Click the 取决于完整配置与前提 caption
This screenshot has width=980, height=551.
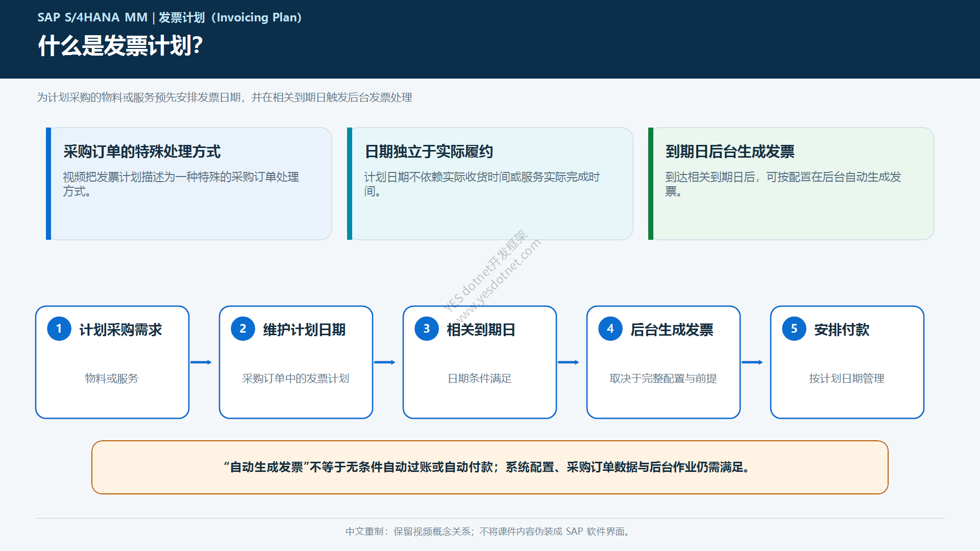663,379
